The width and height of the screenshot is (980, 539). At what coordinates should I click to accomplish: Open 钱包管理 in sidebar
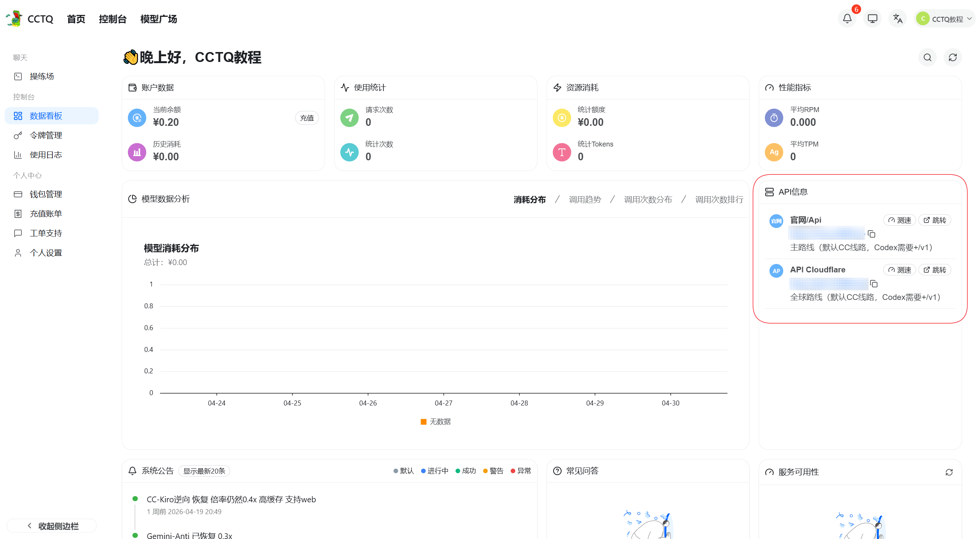[46, 194]
